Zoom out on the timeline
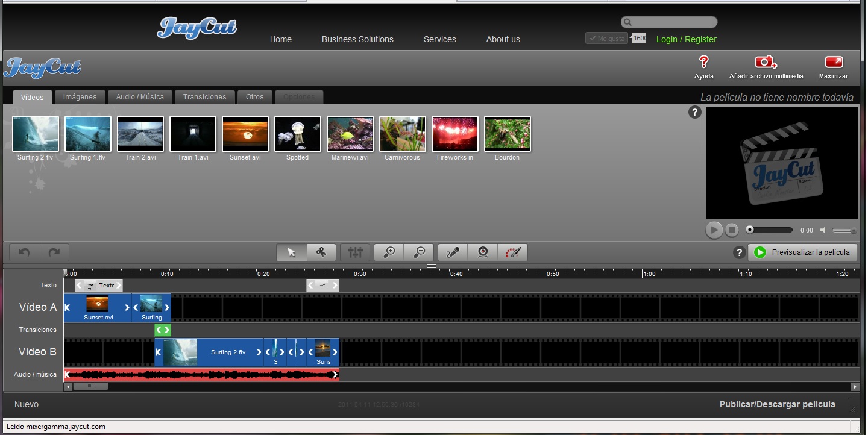Image resolution: width=868 pixels, height=435 pixels. coord(419,252)
